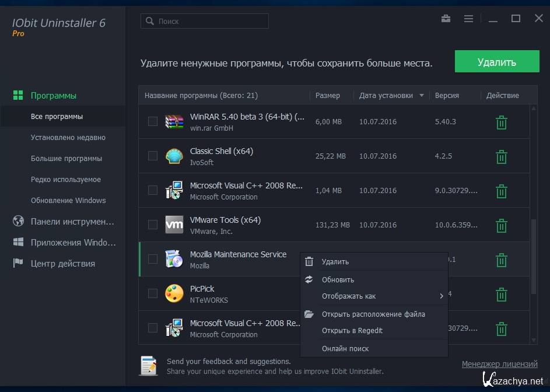Click the PicPick program icon
This screenshot has height=392, width=550.
click(x=174, y=293)
